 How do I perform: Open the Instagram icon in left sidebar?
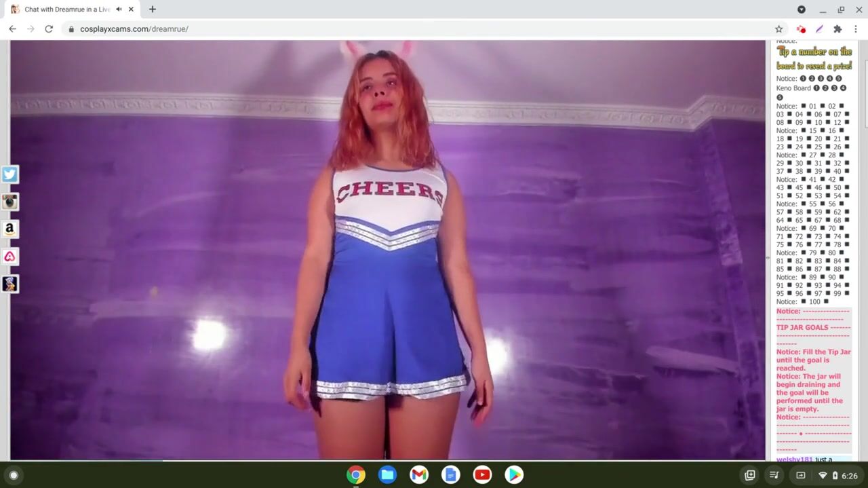point(9,202)
